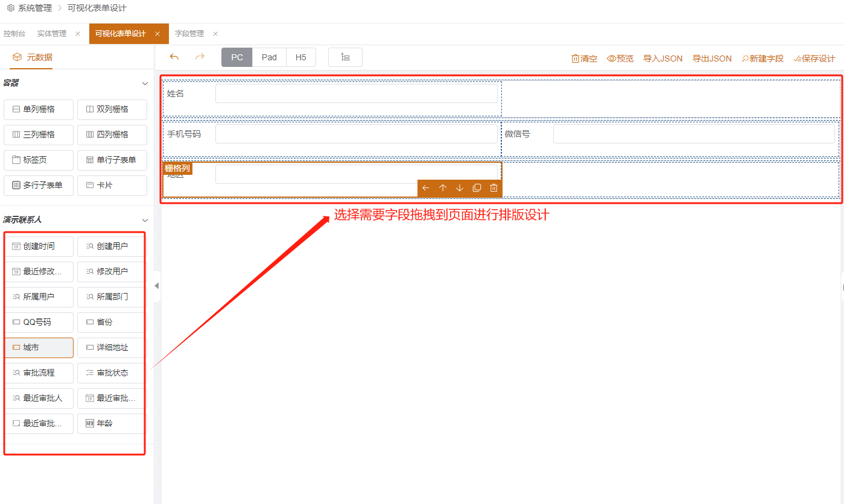The width and height of the screenshot is (844, 504).
Task: Collapse the 演示联系人 section
Action: (x=145, y=220)
